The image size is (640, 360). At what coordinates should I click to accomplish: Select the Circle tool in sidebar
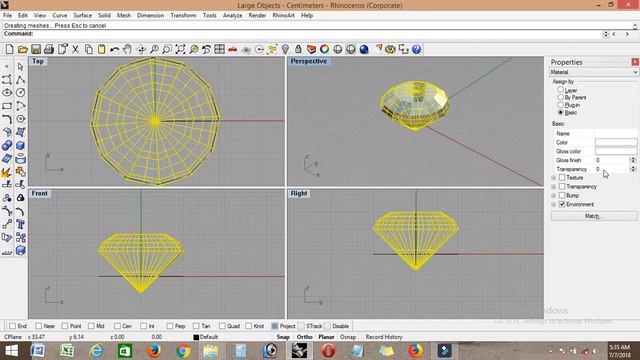(x=20, y=93)
